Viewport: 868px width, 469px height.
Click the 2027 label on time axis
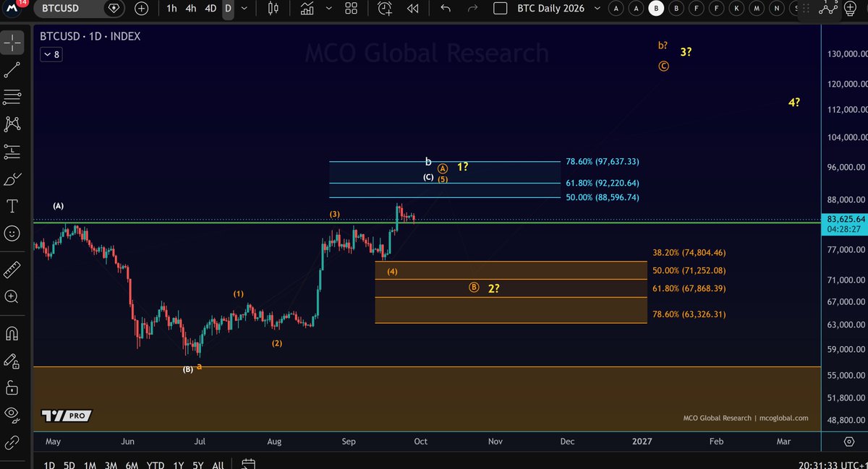point(642,441)
